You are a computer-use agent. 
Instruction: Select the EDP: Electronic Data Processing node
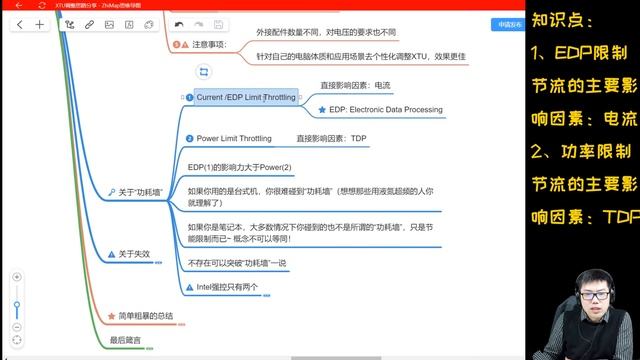tap(386, 110)
